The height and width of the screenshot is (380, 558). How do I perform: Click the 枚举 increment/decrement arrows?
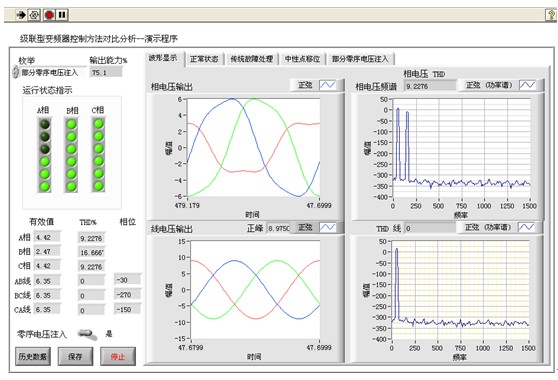15,72
